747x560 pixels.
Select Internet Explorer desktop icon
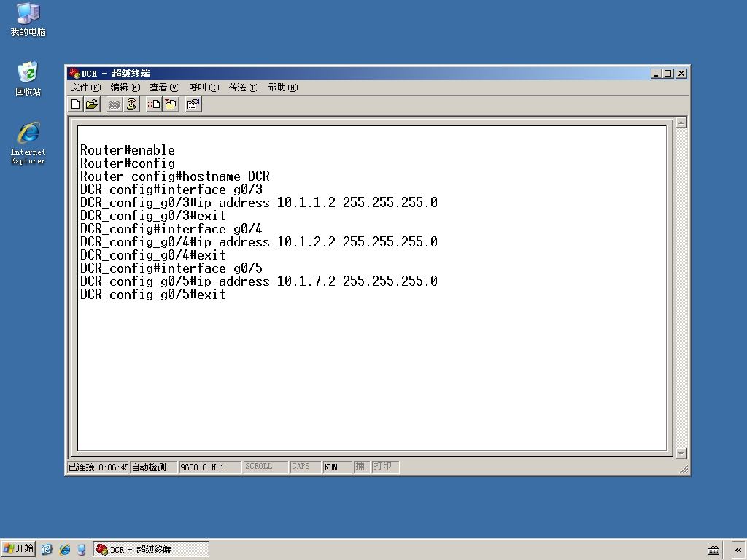[28, 143]
